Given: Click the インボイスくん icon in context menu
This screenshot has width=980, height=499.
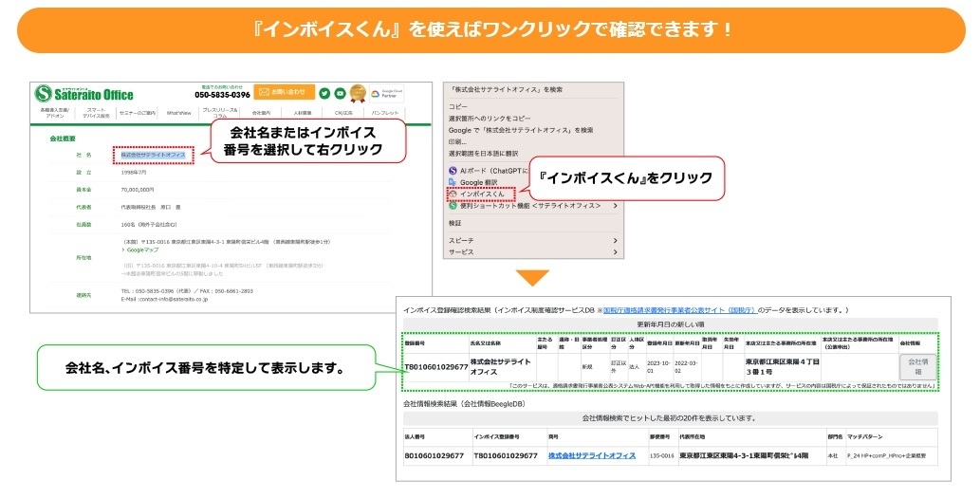Looking at the screenshot, I should pyautogui.click(x=453, y=193).
